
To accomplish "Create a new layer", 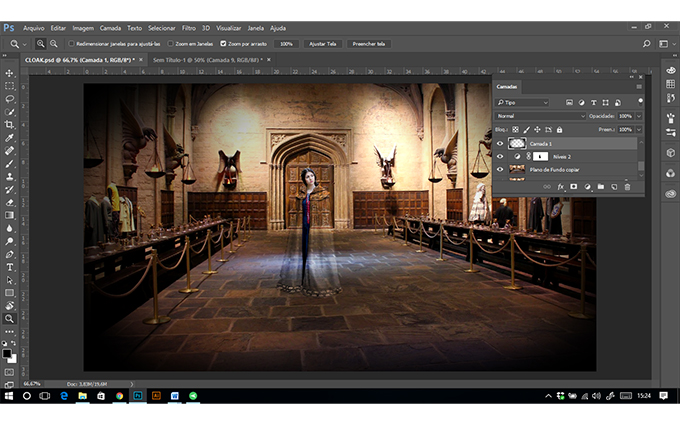I will [614, 187].
